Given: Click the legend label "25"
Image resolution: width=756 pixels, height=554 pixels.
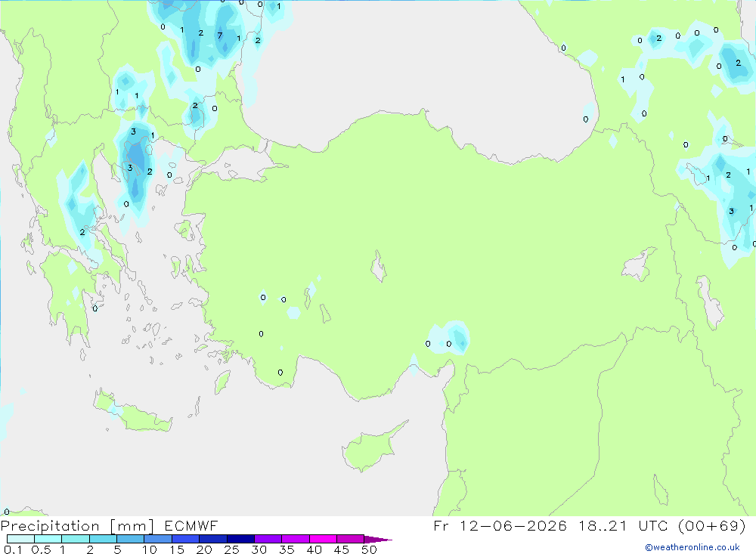Looking at the screenshot, I should (x=232, y=549).
